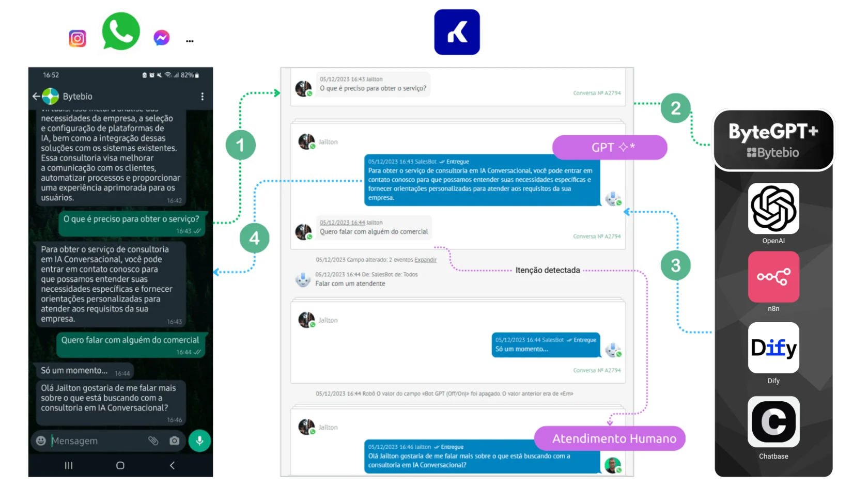Click Jailton's avatar on 16:43 message

click(303, 88)
